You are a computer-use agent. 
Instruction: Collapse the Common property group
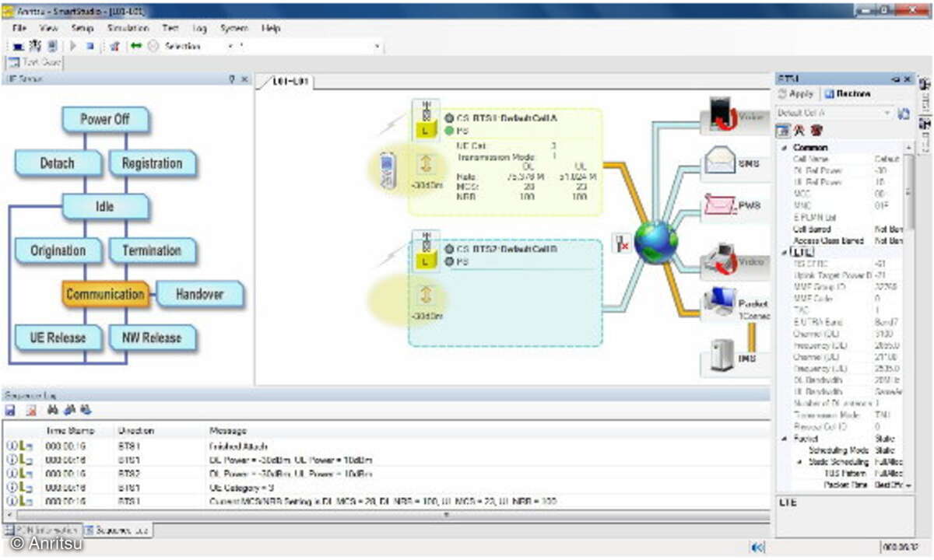(x=783, y=147)
